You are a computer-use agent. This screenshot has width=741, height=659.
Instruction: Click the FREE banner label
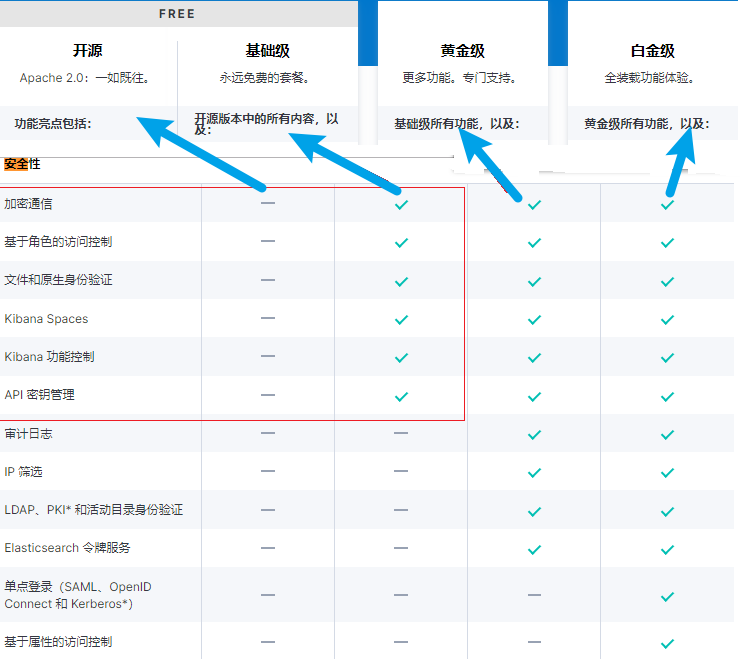point(178,14)
